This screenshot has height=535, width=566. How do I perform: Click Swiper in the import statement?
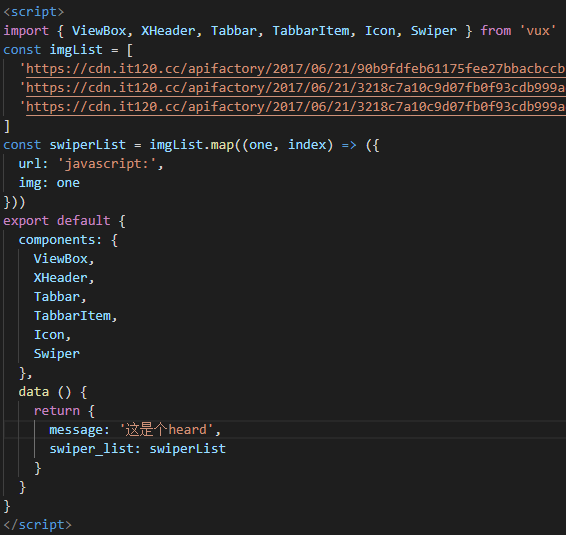(434, 31)
